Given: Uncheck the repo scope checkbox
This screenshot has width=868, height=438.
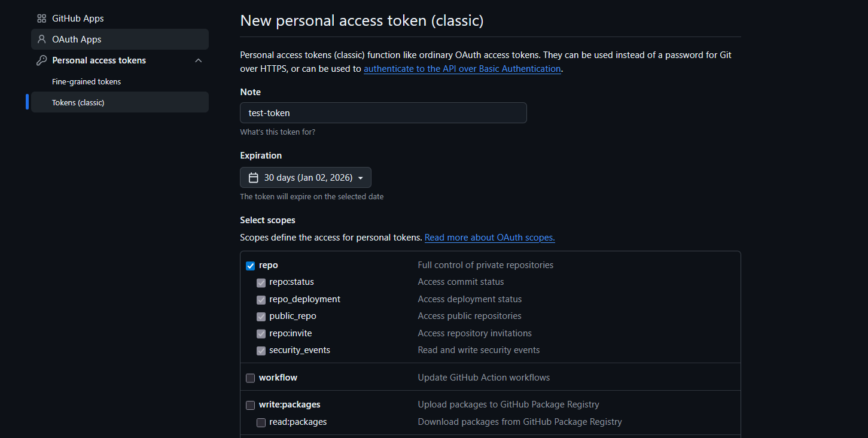Looking at the screenshot, I should tap(250, 266).
